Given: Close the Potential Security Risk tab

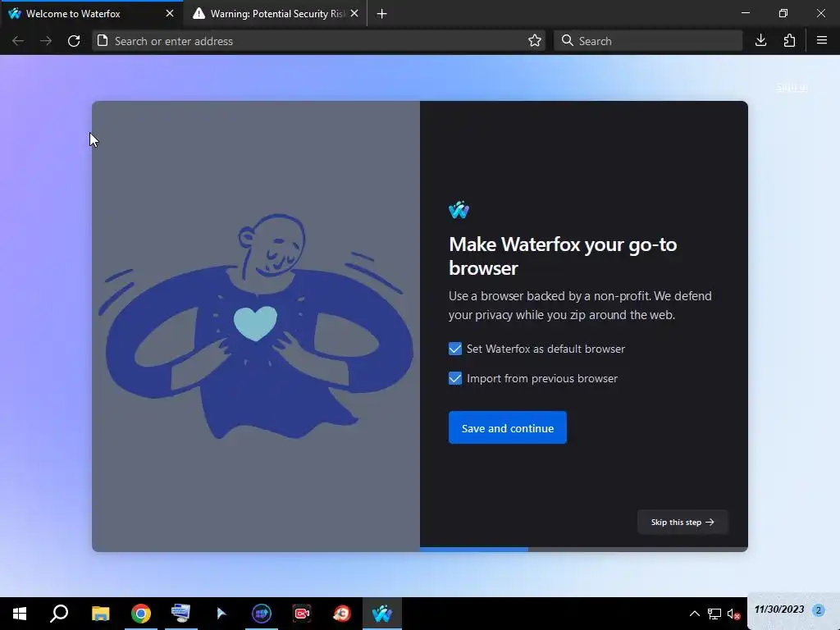Looking at the screenshot, I should [x=354, y=13].
